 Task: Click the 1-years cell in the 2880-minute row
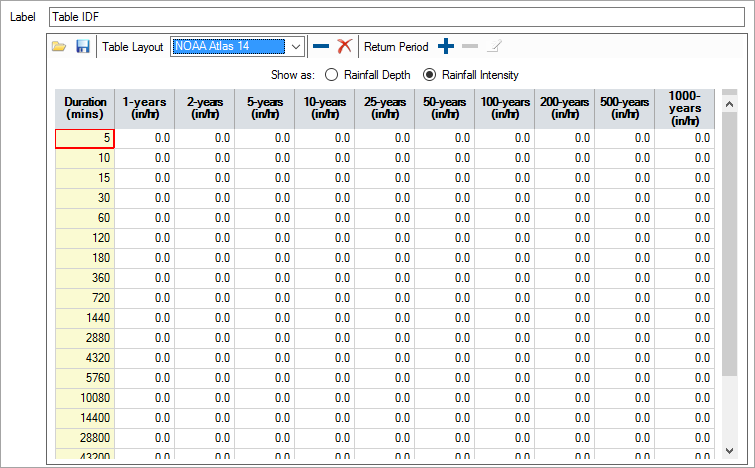[x=144, y=338]
